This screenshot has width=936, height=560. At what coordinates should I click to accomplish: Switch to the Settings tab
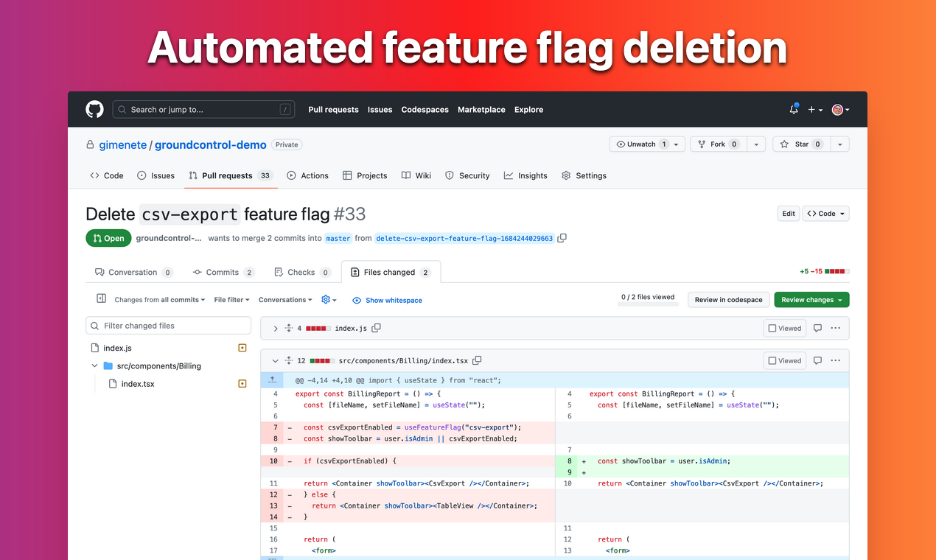pos(584,175)
